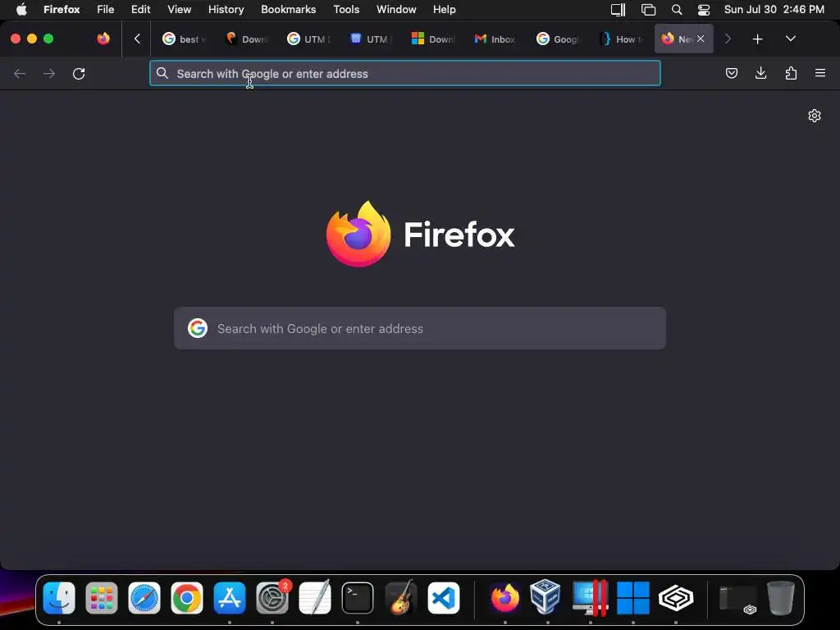Expand the list all tabs dropdown
The height and width of the screenshot is (630, 840).
coord(790,39)
